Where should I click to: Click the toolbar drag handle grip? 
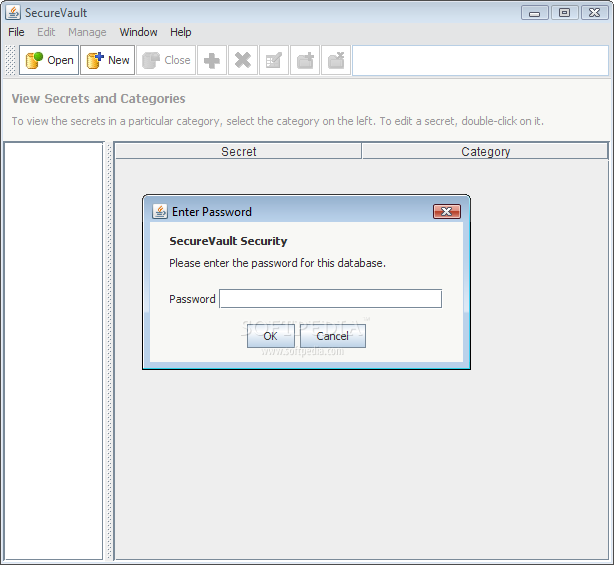11,60
